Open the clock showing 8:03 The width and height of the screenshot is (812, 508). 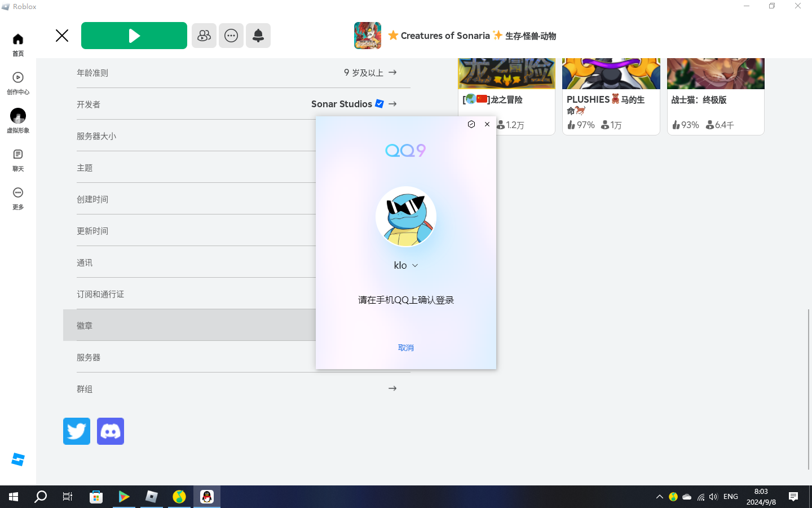pyautogui.click(x=761, y=497)
